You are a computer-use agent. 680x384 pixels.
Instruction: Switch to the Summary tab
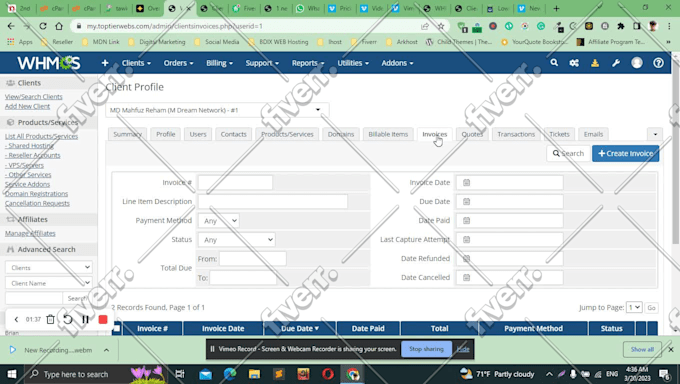pos(128,134)
